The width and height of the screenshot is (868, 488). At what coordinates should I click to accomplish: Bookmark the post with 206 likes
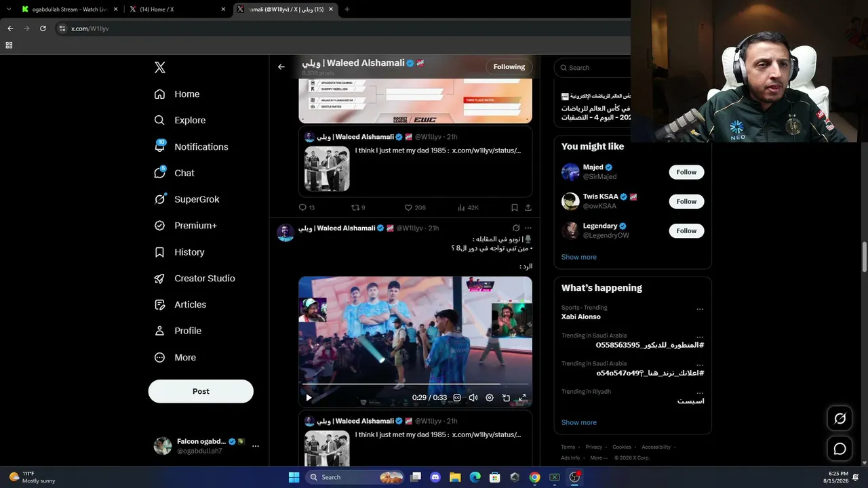(514, 207)
